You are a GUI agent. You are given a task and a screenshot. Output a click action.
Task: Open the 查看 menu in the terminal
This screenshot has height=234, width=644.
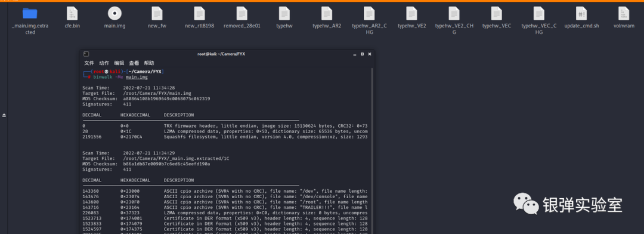pos(134,63)
